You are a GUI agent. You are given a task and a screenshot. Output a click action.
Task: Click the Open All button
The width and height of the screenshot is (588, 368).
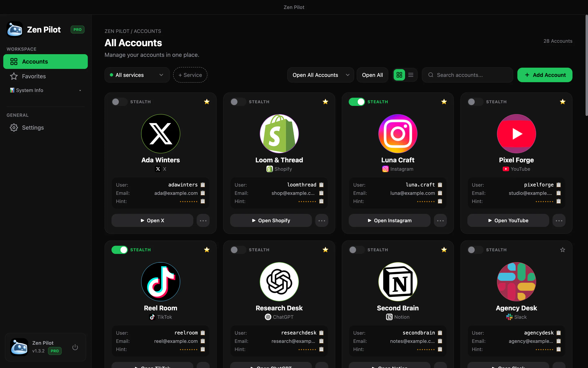(x=372, y=75)
